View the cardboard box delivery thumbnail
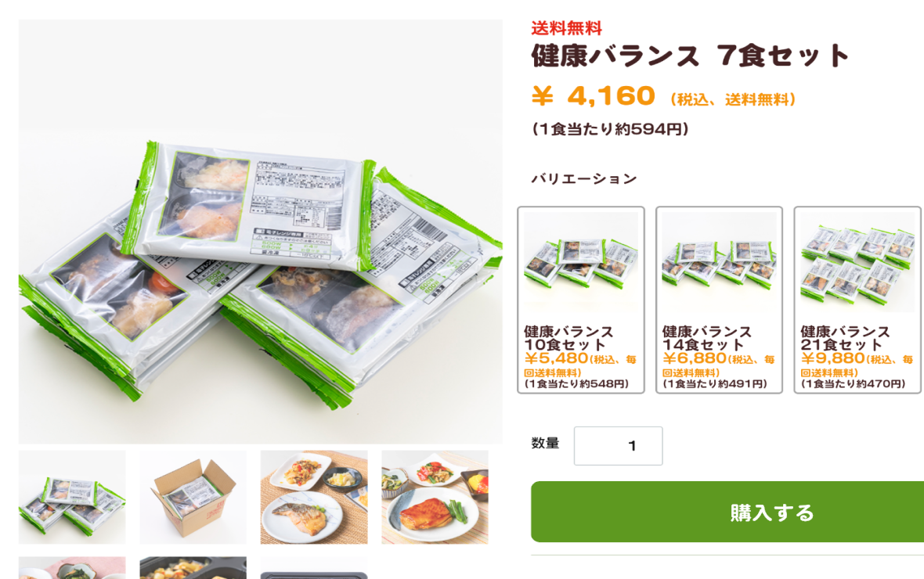 coord(193,497)
